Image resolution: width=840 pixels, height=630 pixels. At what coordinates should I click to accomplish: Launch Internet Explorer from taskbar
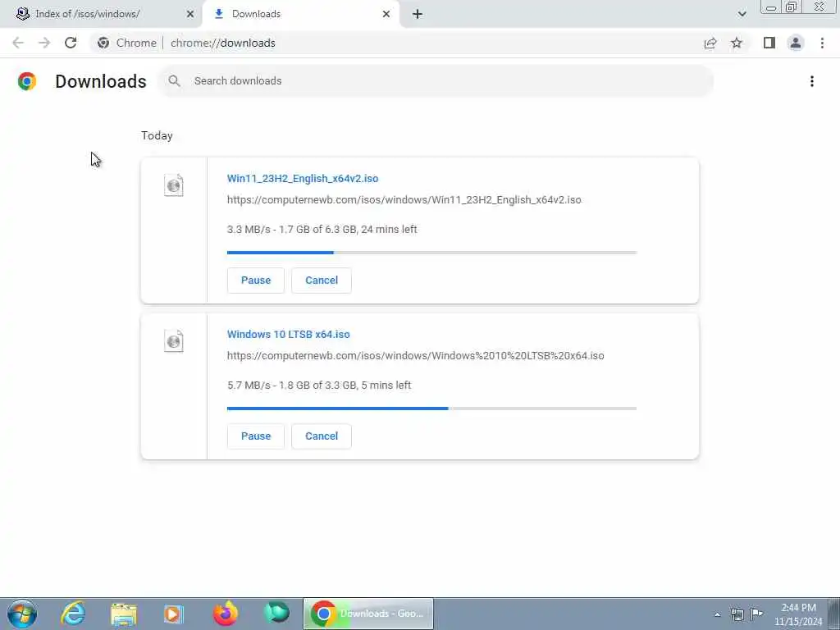73,614
